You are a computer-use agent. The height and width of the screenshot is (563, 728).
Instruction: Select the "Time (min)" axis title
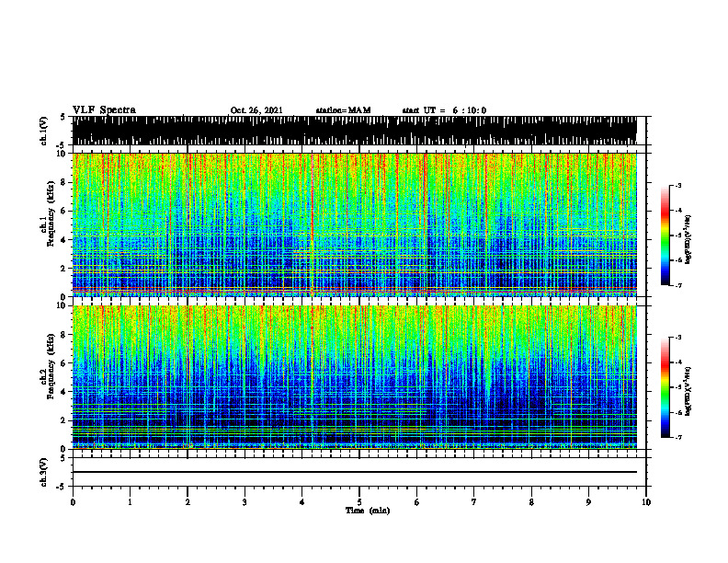(368, 511)
